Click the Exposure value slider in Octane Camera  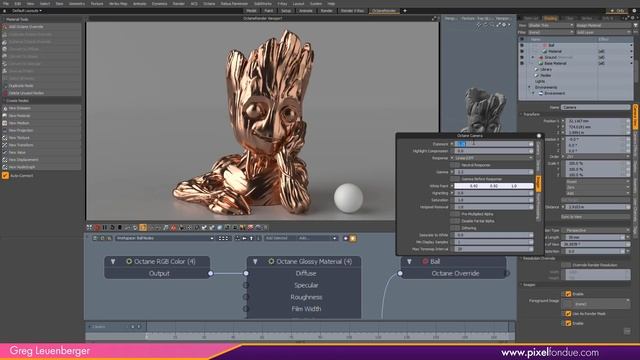click(494, 144)
